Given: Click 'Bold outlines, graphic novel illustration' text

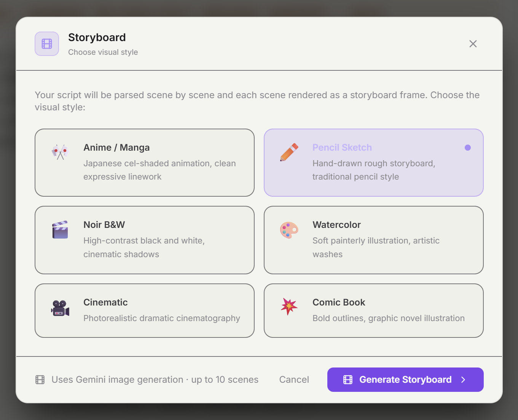Looking at the screenshot, I should [x=389, y=318].
